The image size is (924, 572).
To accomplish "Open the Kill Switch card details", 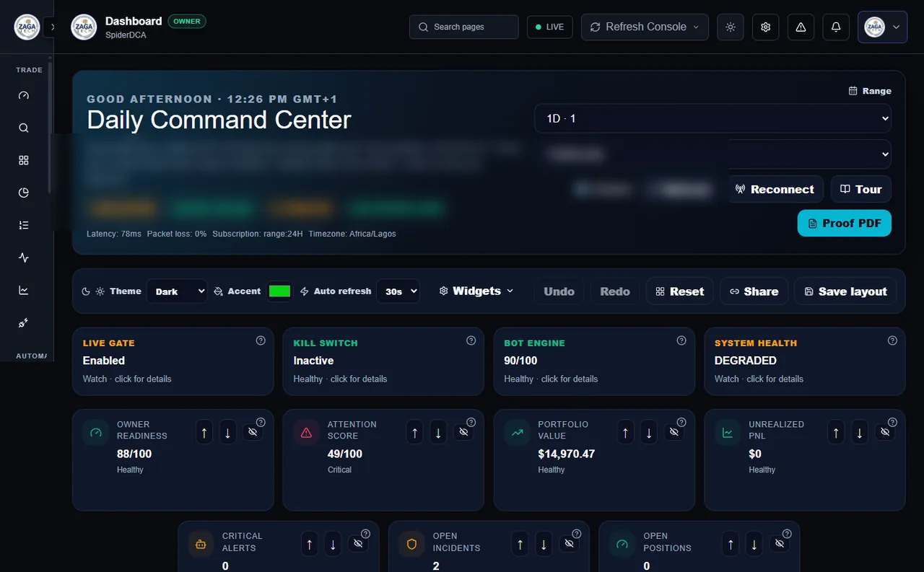I will 383,361.
